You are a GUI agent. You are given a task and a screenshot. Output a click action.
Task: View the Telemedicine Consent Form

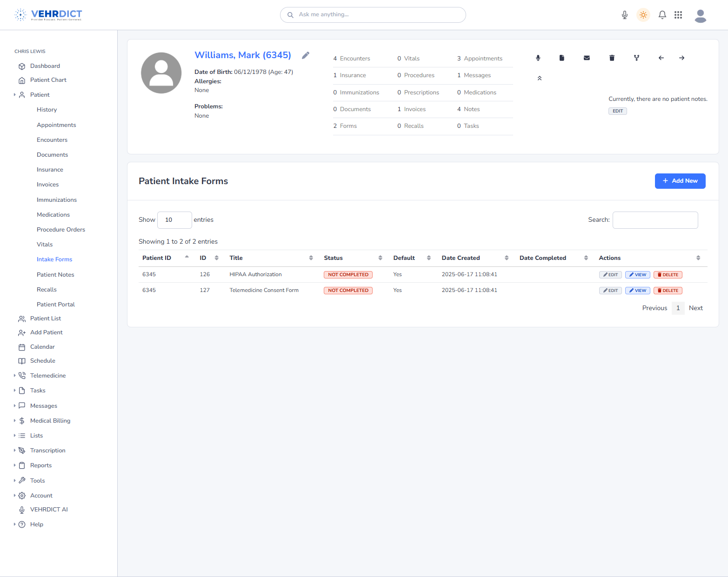click(638, 291)
